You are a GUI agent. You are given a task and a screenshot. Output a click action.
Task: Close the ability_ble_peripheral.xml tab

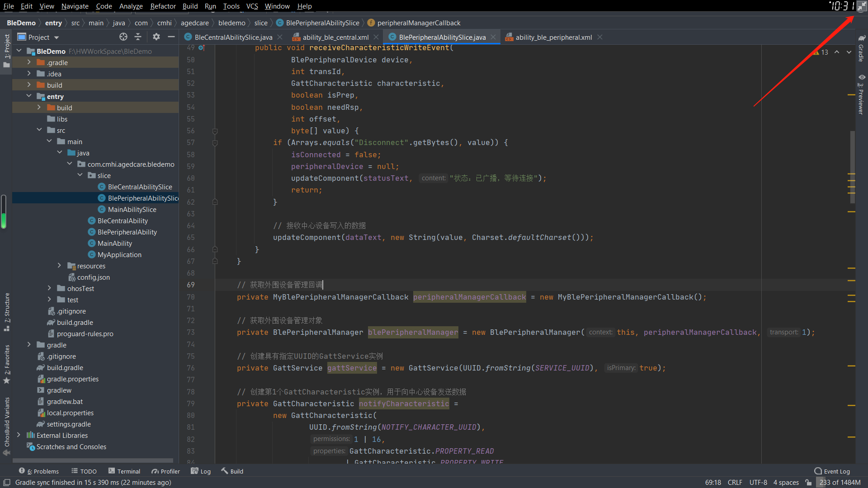pyautogui.click(x=600, y=38)
